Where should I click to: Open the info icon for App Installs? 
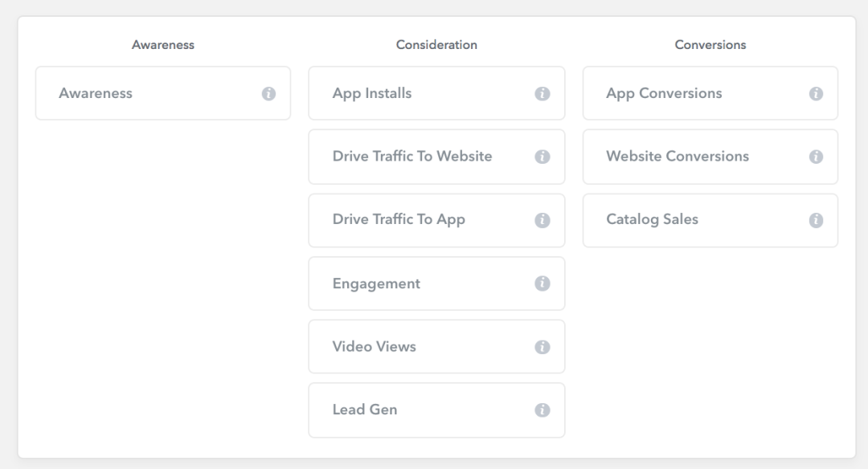(542, 93)
